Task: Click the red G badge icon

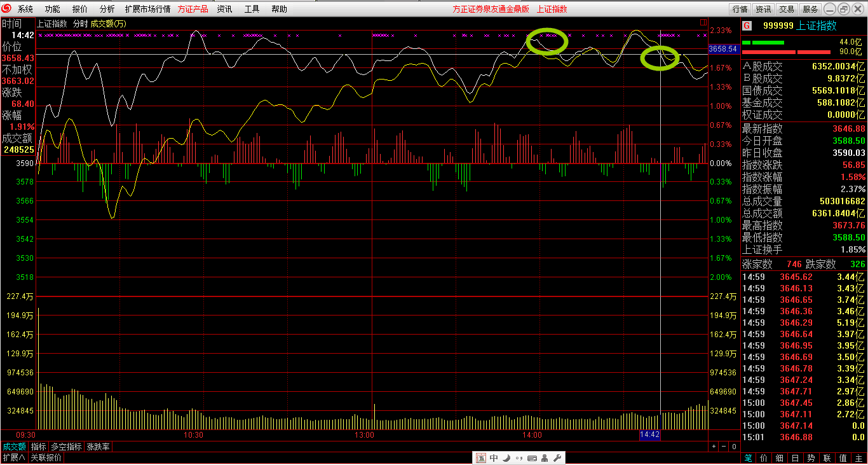Action: click(x=747, y=26)
